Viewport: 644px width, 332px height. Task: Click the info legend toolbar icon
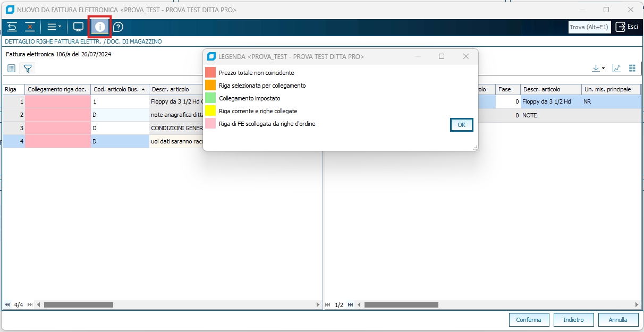tap(100, 27)
